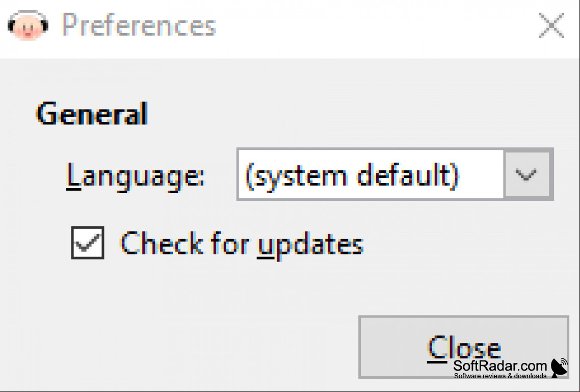
Task: Click the Check for updates label text
Action: tap(242, 244)
